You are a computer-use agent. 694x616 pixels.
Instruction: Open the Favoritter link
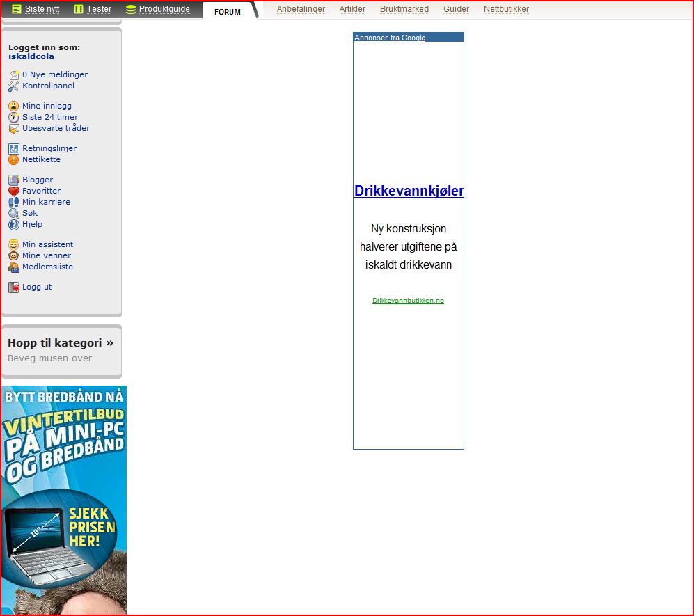click(x=41, y=191)
